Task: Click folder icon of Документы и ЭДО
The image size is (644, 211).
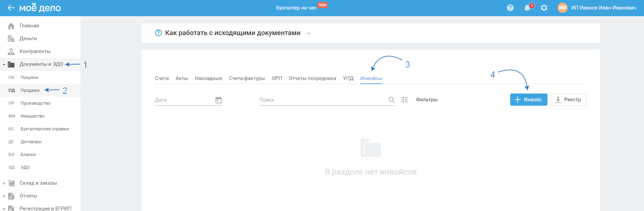Action: [11, 64]
